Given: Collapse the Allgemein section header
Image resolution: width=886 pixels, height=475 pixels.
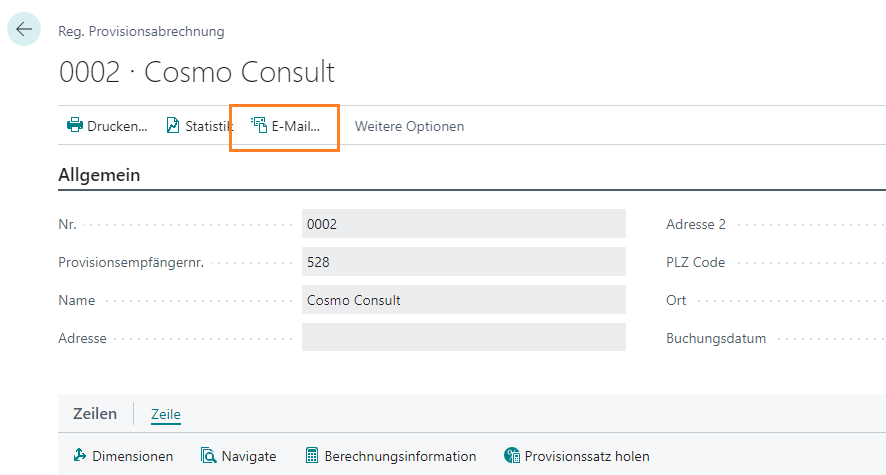Looking at the screenshot, I should pos(99,175).
